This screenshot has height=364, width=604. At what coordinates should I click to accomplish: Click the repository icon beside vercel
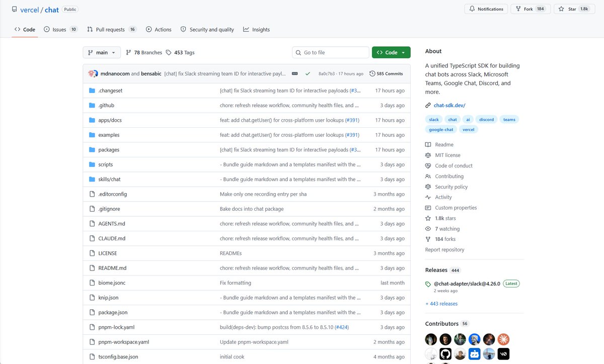pos(14,10)
